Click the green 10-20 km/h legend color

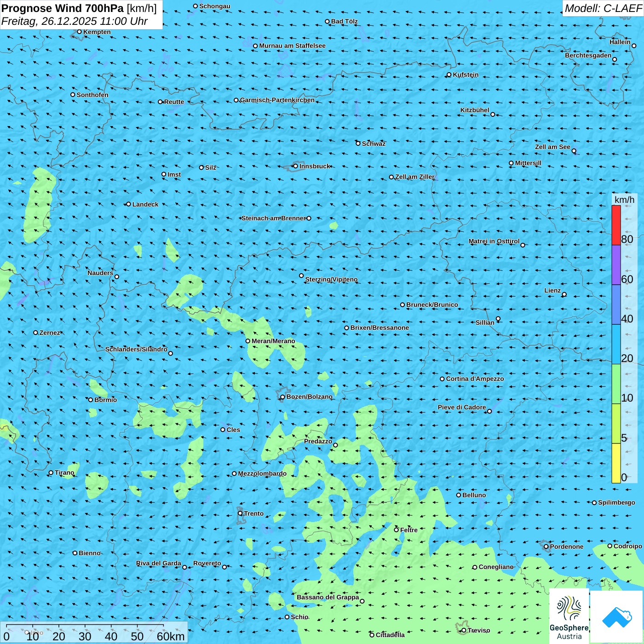(616, 384)
